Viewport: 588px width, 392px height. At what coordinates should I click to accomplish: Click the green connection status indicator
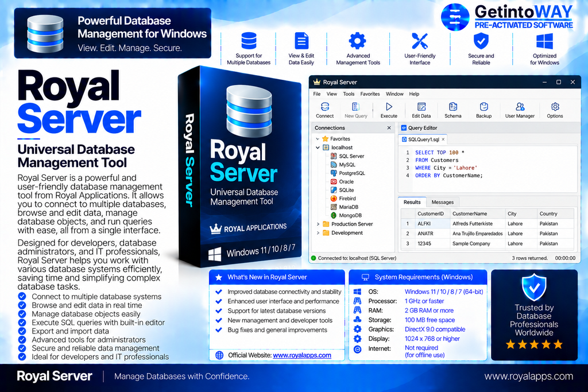pyautogui.click(x=314, y=258)
